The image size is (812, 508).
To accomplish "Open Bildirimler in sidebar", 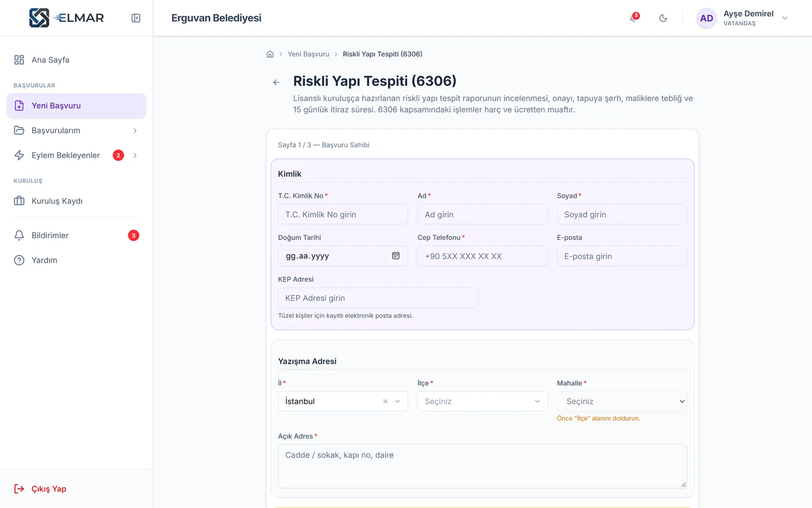I will click(76, 235).
